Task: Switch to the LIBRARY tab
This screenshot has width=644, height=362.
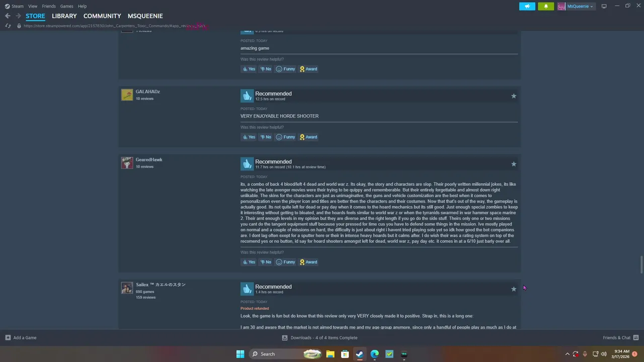Action: coord(64,16)
